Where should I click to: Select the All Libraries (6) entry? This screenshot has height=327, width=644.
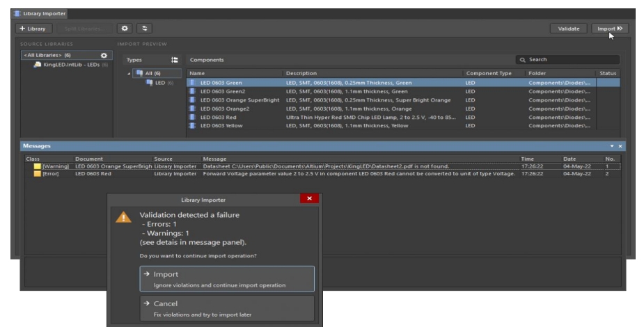coord(67,56)
